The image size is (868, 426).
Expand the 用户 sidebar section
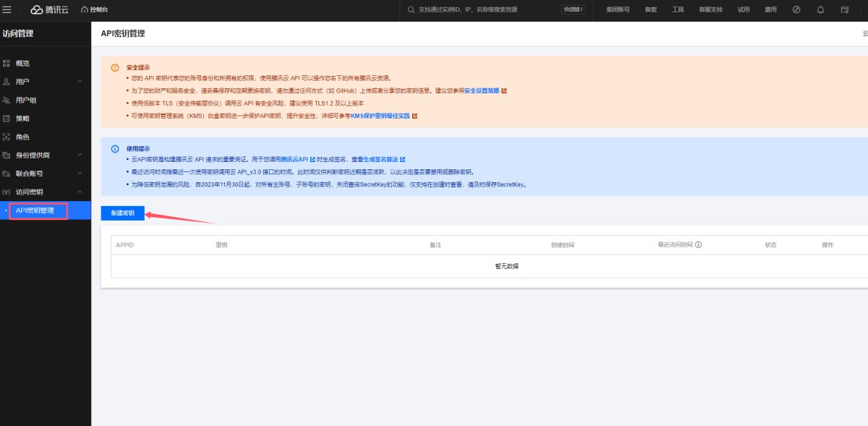[80, 82]
